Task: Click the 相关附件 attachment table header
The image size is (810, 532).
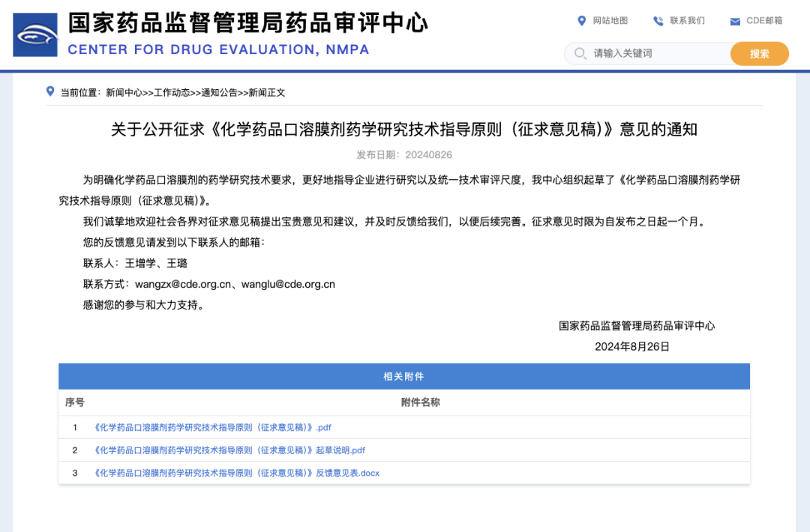Action: [404, 376]
